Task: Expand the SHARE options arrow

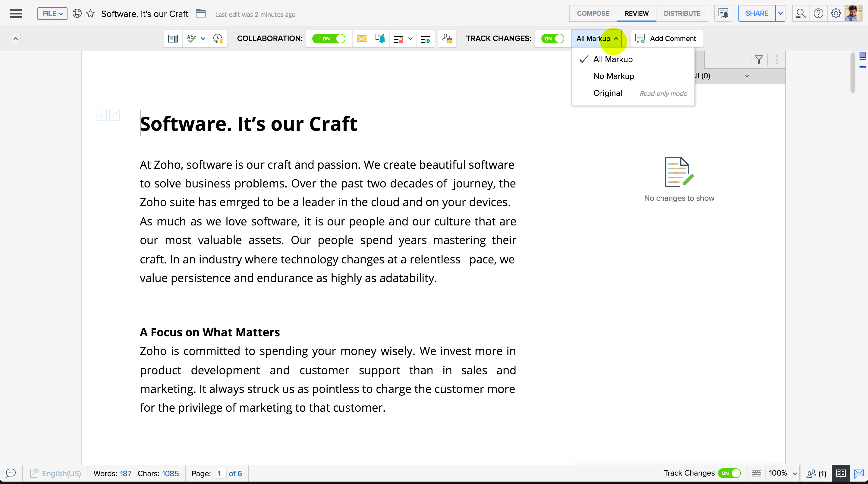Action: (x=780, y=14)
